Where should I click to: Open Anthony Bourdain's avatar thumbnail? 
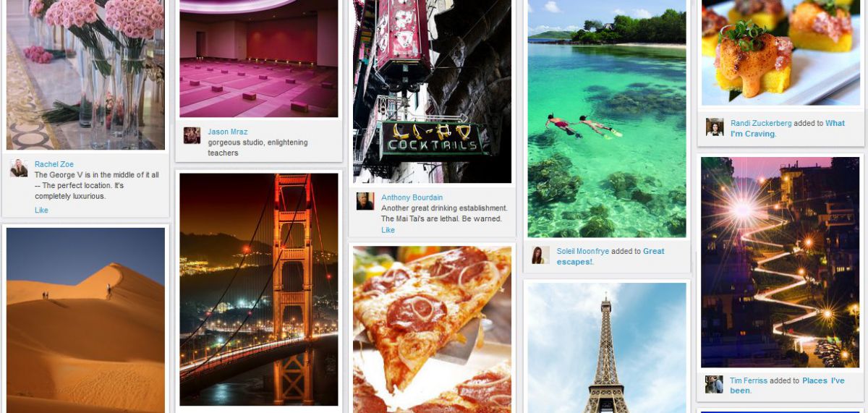[365, 201]
